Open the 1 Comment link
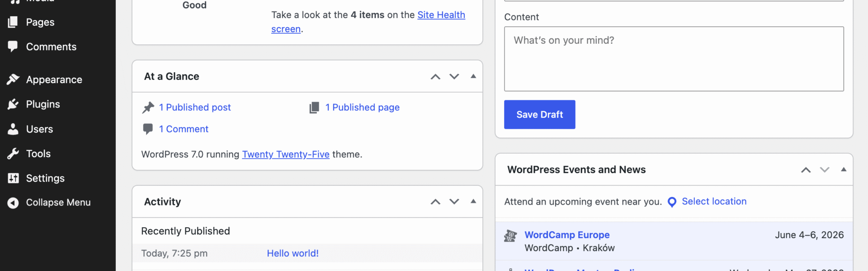 [x=184, y=129]
